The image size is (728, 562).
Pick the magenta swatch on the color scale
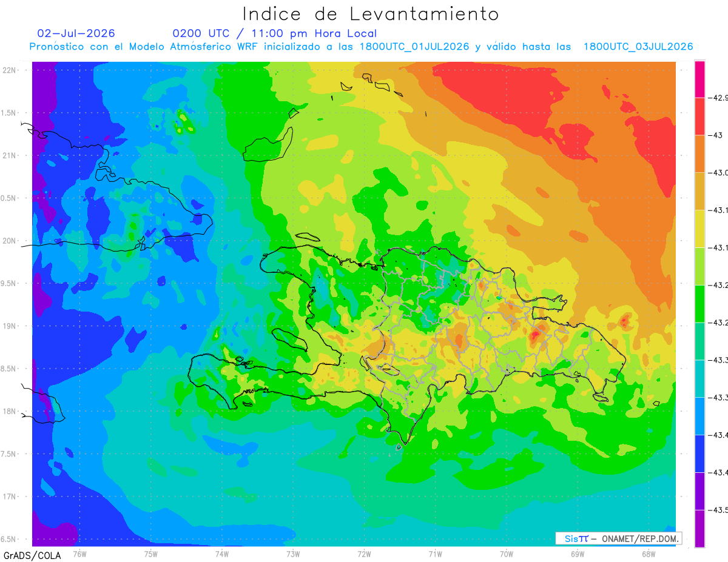tap(699, 79)
